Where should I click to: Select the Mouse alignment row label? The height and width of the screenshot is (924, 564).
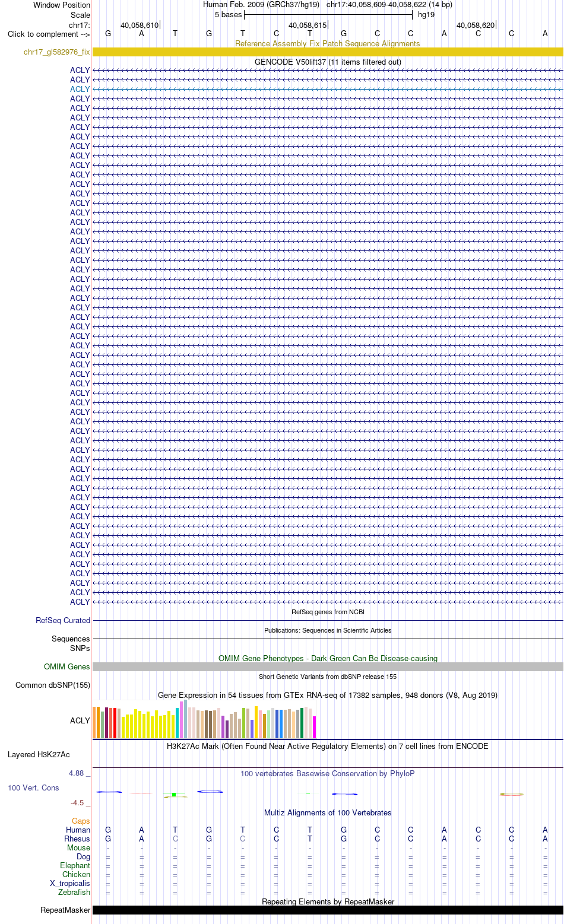pos(78,847)
